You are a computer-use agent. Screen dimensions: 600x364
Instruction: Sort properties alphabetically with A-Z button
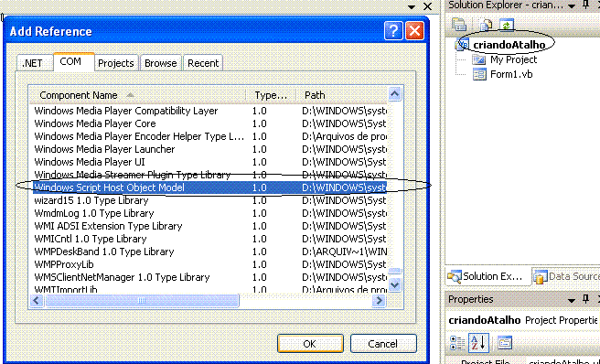click(478, 343)
